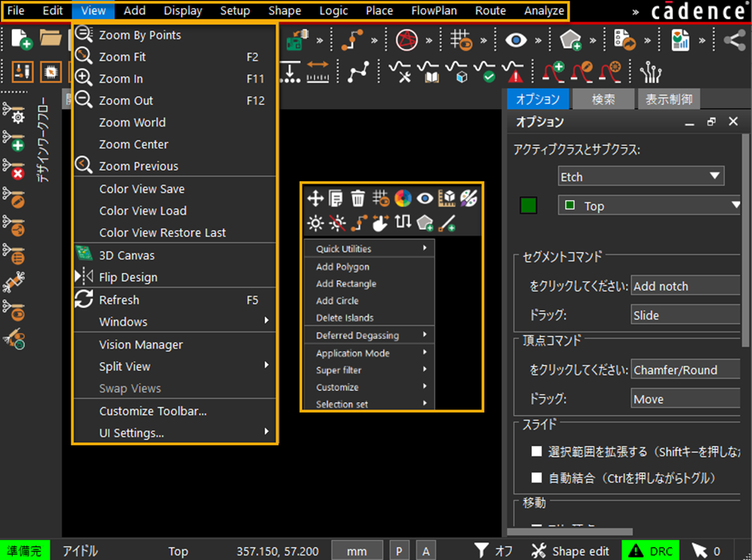Click the left sidebar gear net icon
Image resolution: width=752 pixels, height=560 pixels.
pos(14,113)
